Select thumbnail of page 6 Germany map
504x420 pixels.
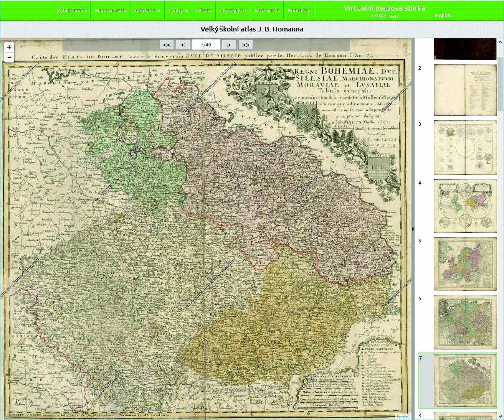pyautogui.click(x=465, y=322)
